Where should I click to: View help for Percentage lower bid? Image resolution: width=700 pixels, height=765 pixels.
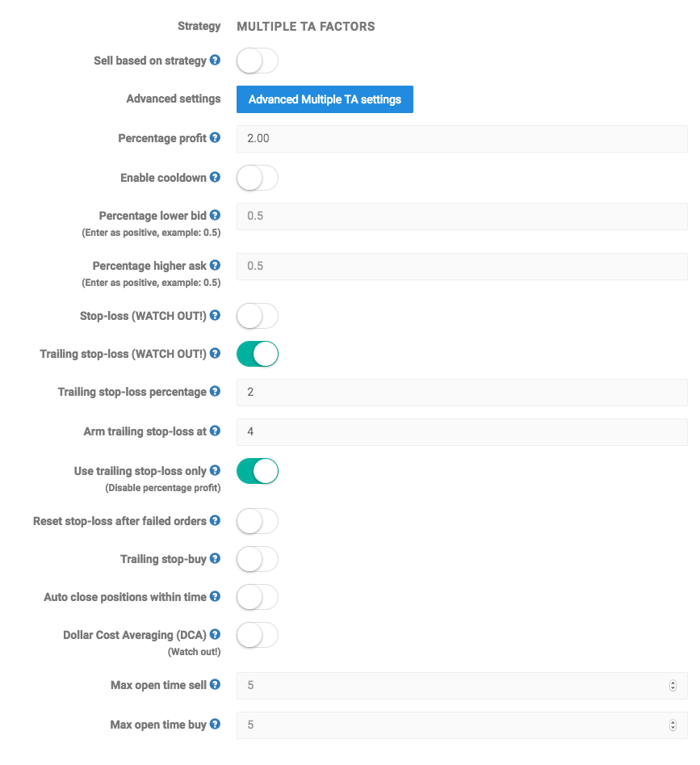point(215,215)
